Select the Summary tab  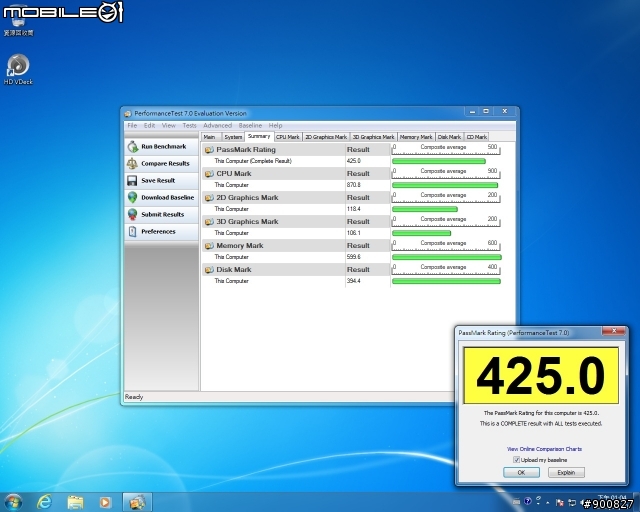coord(259,136)
